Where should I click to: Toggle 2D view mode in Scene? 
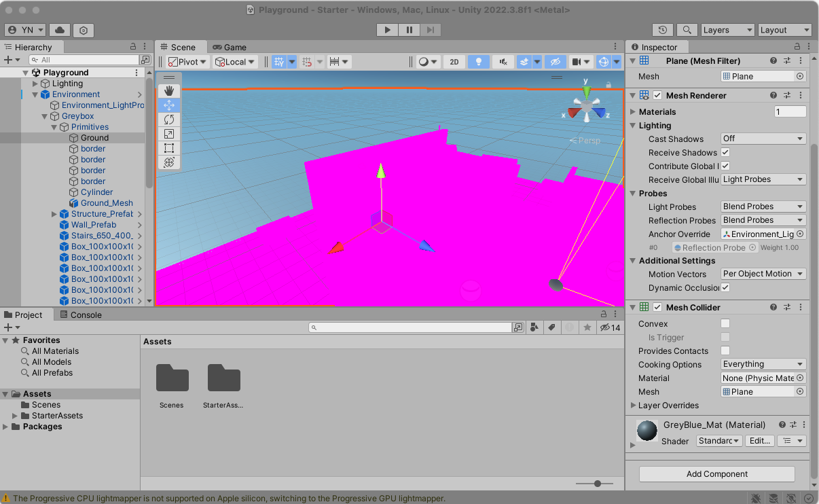[x=454, y=62]
